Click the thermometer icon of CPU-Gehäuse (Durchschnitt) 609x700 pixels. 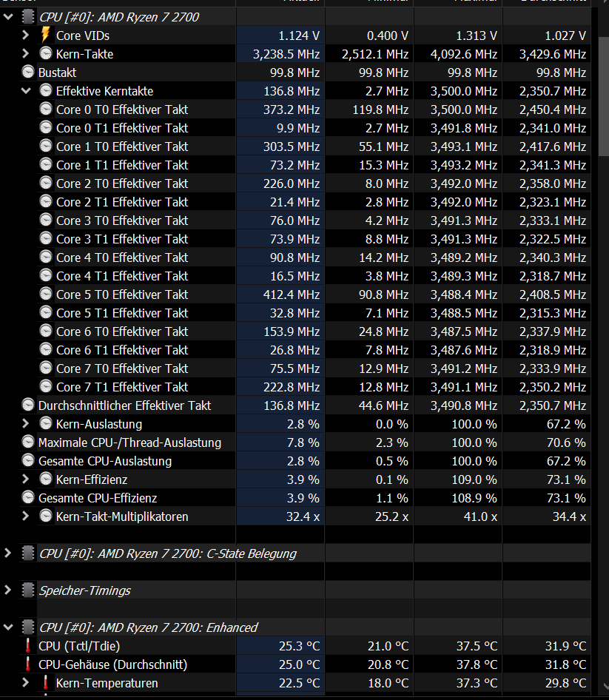click(27, 664)
